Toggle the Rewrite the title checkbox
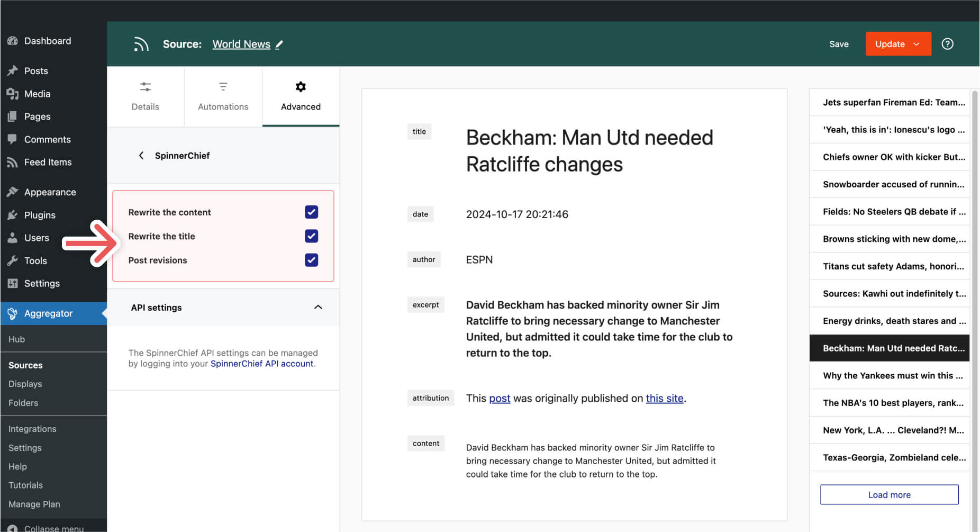The width and height of the screenshot is (980, 532). click(x=311, y=236)
